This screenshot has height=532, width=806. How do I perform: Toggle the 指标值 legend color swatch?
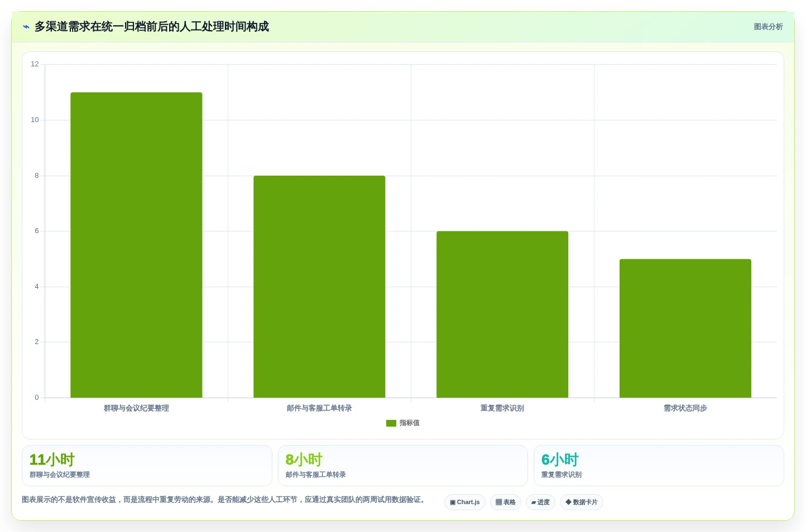[391, 423]
